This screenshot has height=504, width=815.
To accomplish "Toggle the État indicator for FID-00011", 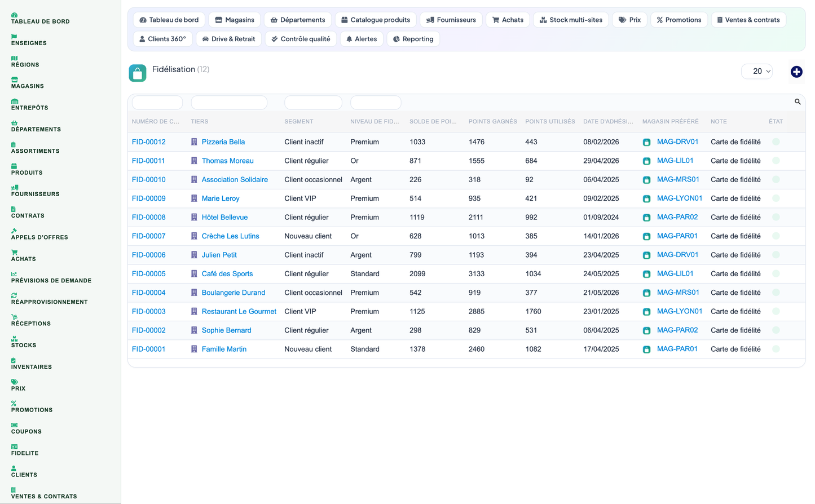I will (776, 161).
